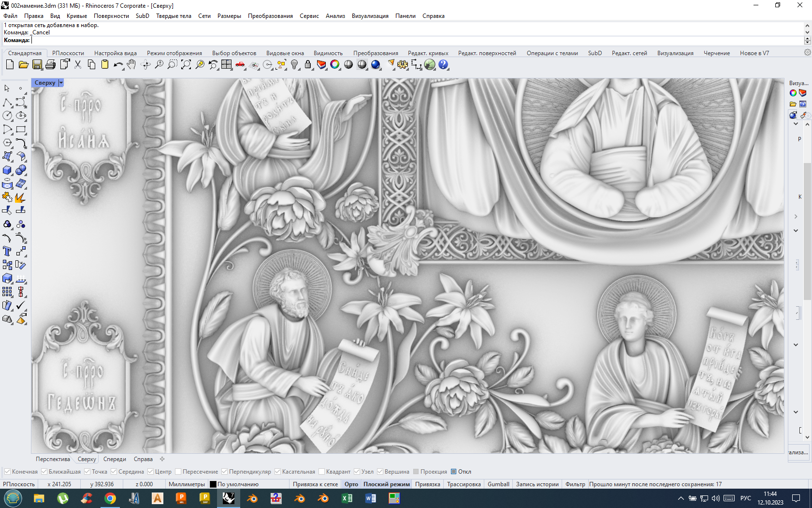Select Zoom Window icon in toolbar

pyautogui.click(x=172, y=64)
